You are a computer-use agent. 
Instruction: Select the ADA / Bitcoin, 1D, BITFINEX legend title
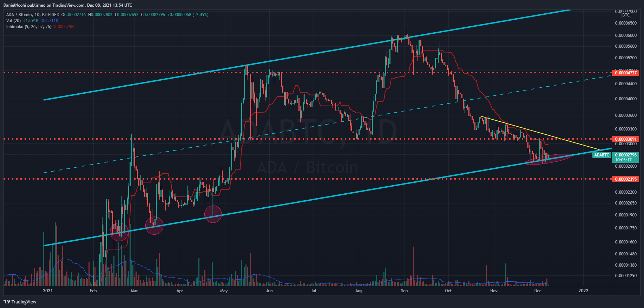click(33, 15)
